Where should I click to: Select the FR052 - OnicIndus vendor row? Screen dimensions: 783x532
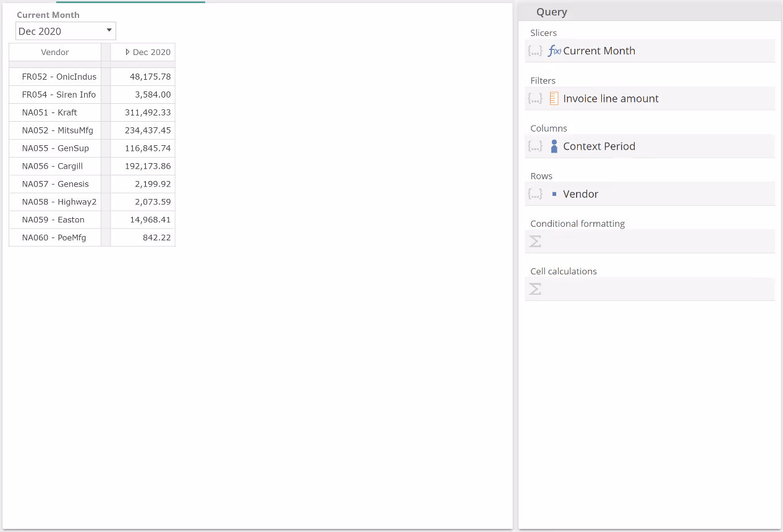[x=59, y=77]
